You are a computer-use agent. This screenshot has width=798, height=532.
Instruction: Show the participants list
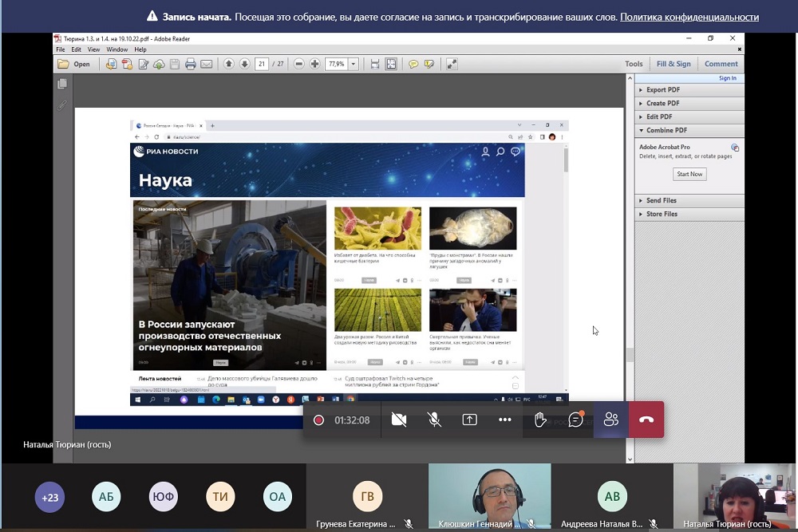pyautogui.click(x=611, y=420)
